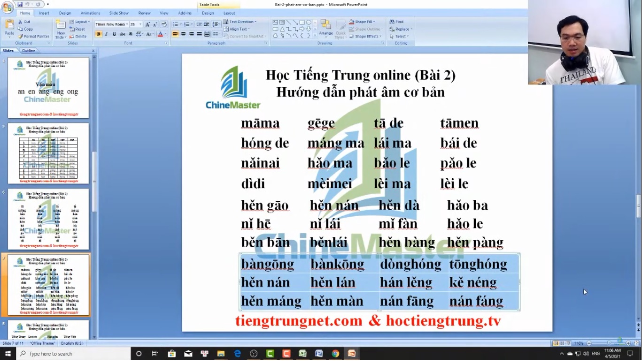This screenshot has width=642, height=364.
Task: Select slide 4 thumbnail with Vận mẫu
Action: (x=48, y=88)
